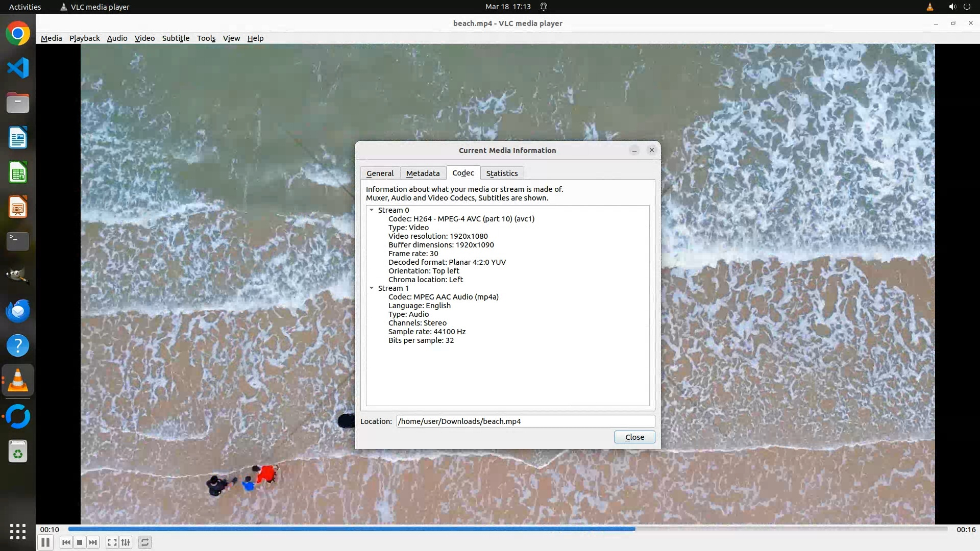This screenshot has height=551, width=980.
Task: Launch GIMP from the dock
Action: [18, 275]
